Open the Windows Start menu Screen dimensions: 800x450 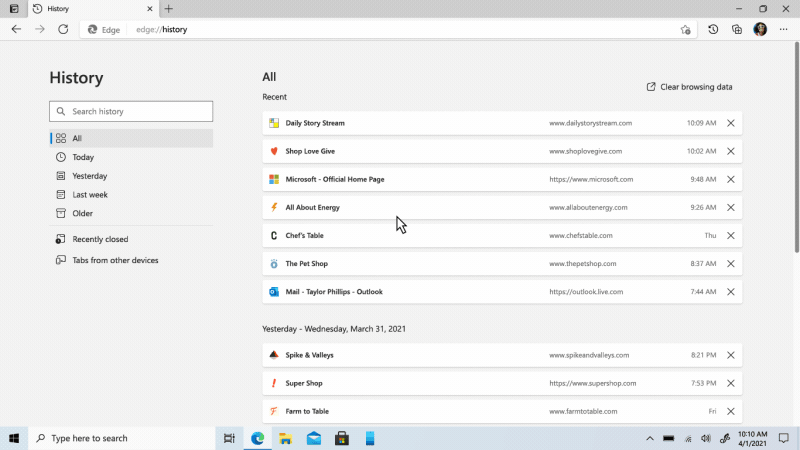coord(14,438)
